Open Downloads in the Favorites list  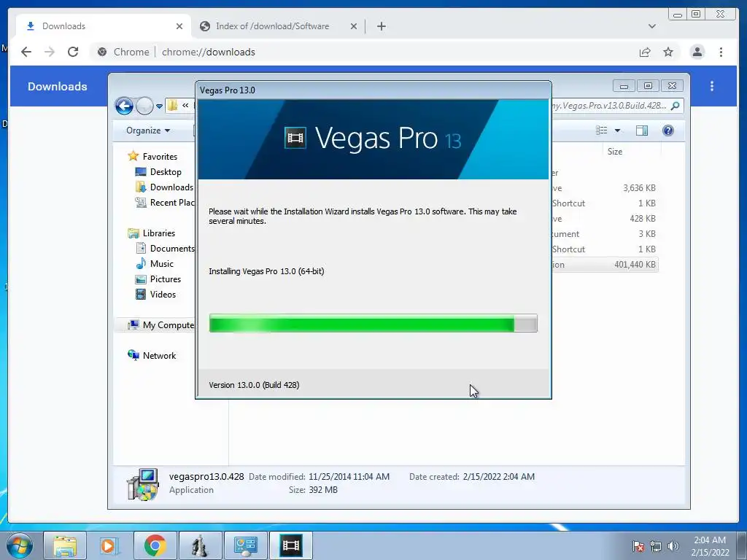click(171, 187)
